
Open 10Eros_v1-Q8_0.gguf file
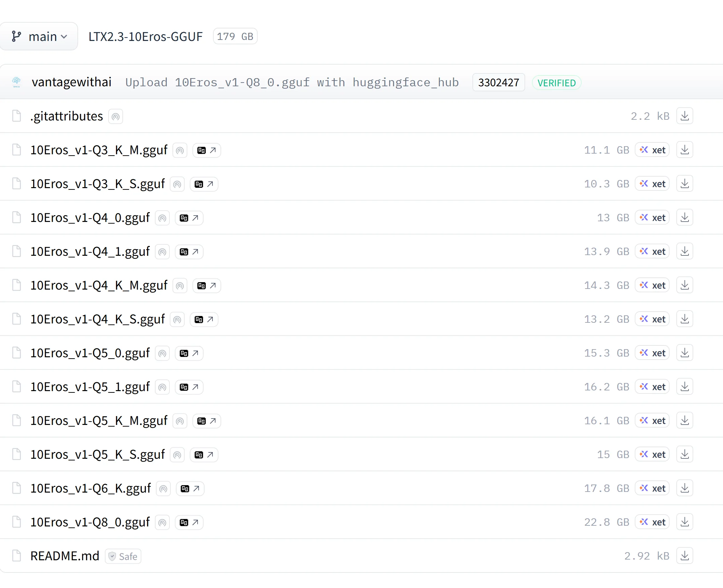90,523
